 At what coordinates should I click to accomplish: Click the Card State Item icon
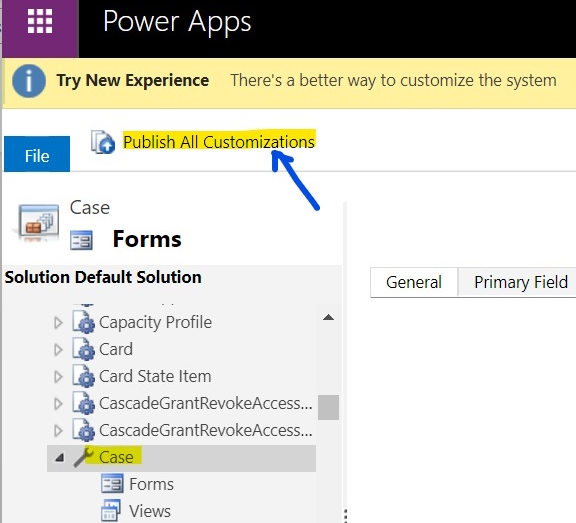click(x=83, y=376)
